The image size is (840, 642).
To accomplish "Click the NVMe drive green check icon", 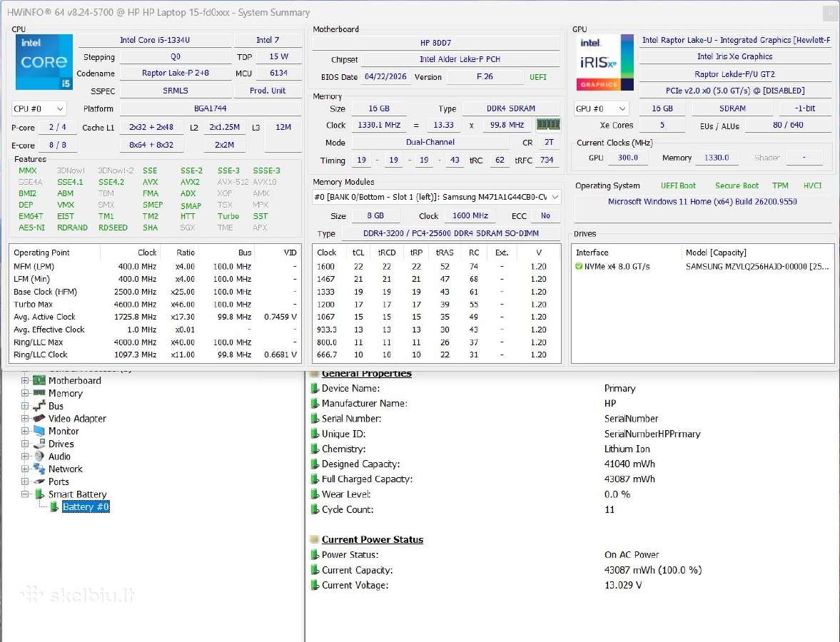I will (579, 266).
